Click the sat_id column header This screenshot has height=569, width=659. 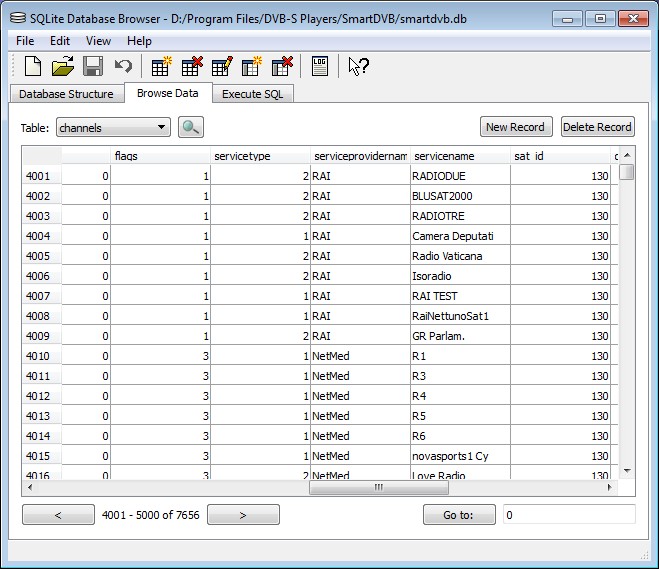561,156
